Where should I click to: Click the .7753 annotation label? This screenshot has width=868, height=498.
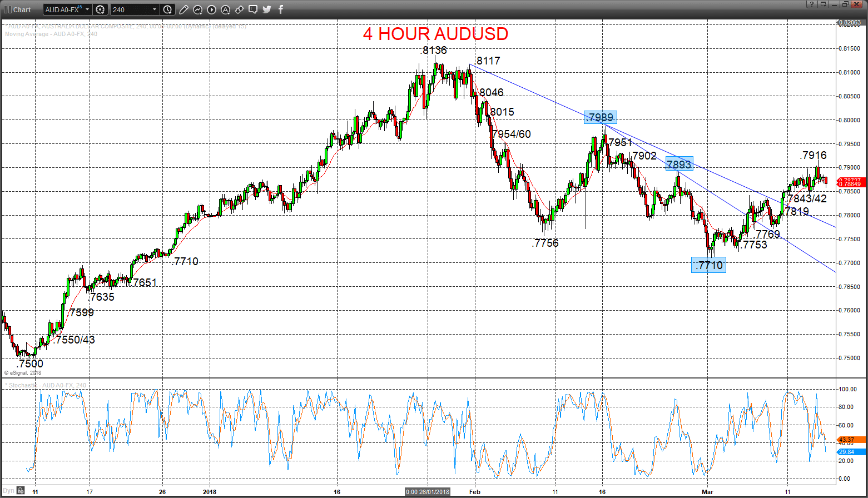tap(754, 245)
